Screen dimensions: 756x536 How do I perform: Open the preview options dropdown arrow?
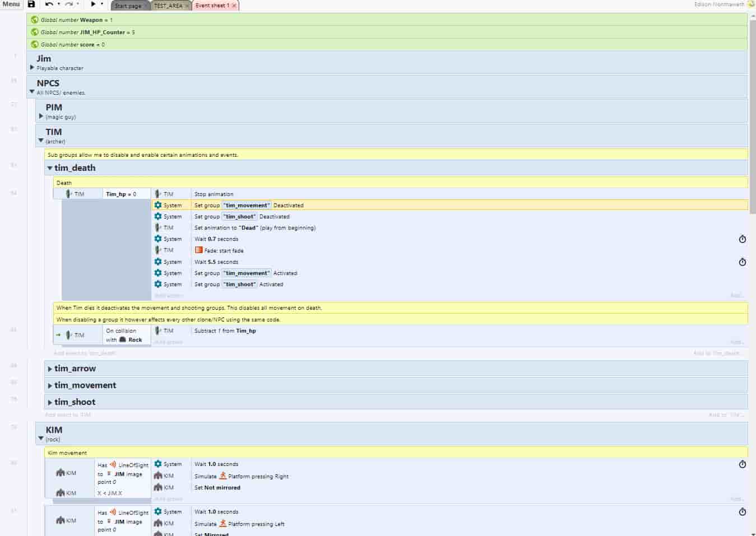pos(102,4)
